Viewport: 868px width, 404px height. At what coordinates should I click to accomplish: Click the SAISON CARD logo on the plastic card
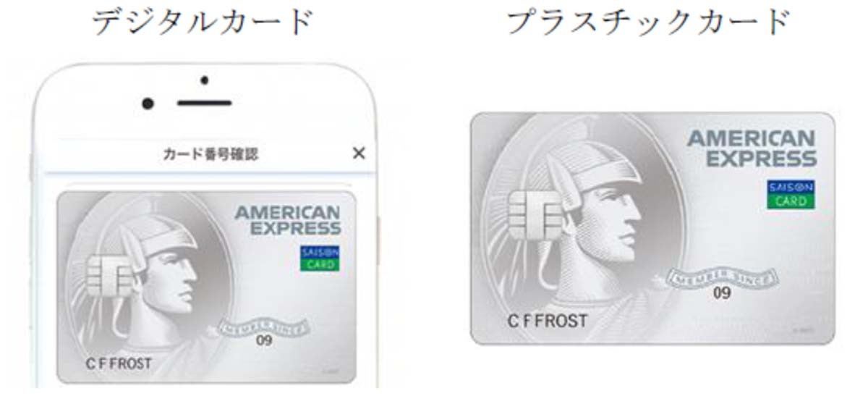(x=791, y=195)
